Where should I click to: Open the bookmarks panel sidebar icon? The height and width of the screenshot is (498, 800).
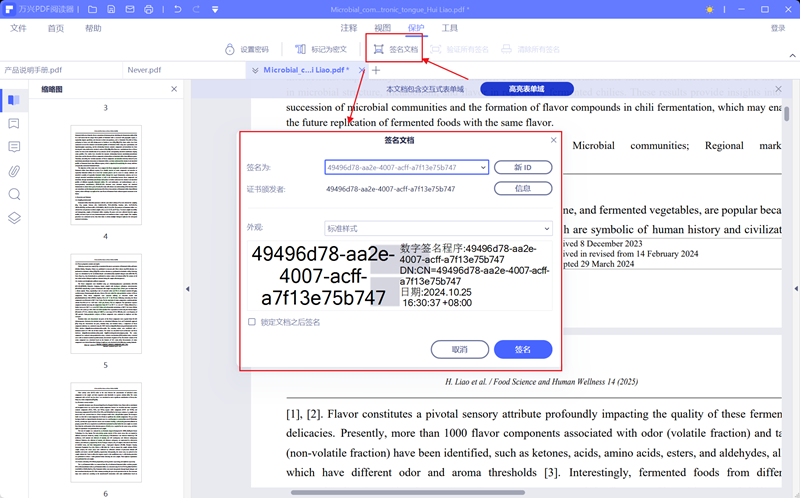click(x=14, y=123)
